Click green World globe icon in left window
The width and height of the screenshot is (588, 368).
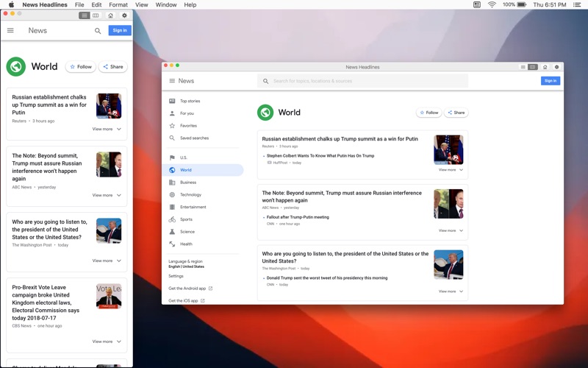[15, 66]
